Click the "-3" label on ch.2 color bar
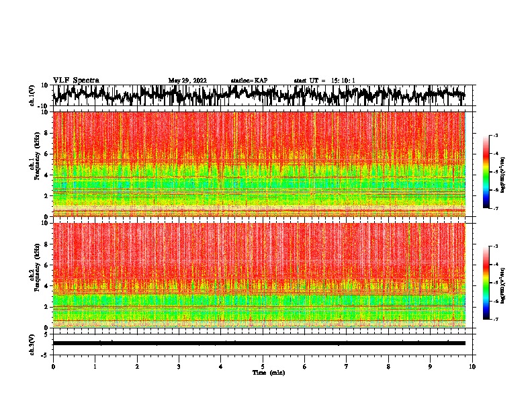 coord(496,246)
